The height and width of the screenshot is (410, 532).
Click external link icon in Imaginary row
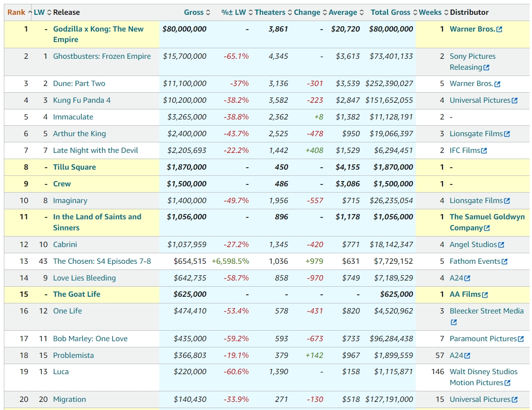tap(507, 201)
